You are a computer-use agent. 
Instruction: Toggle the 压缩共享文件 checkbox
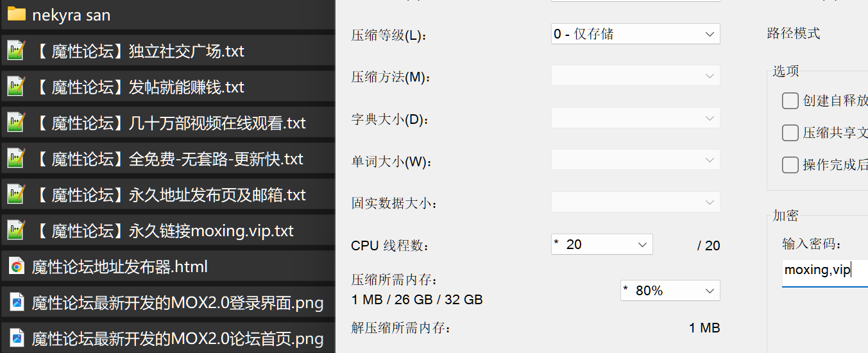pos(790,133)
